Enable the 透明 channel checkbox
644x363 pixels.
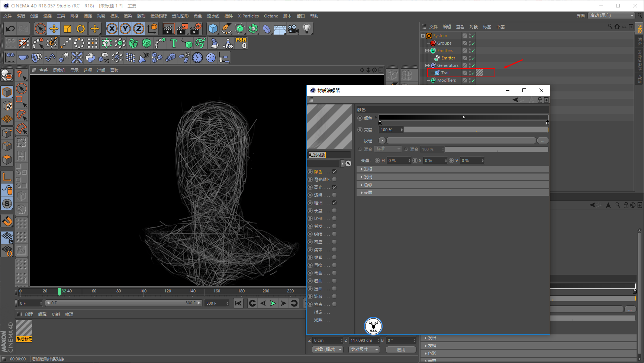click(x=334, y=195)
